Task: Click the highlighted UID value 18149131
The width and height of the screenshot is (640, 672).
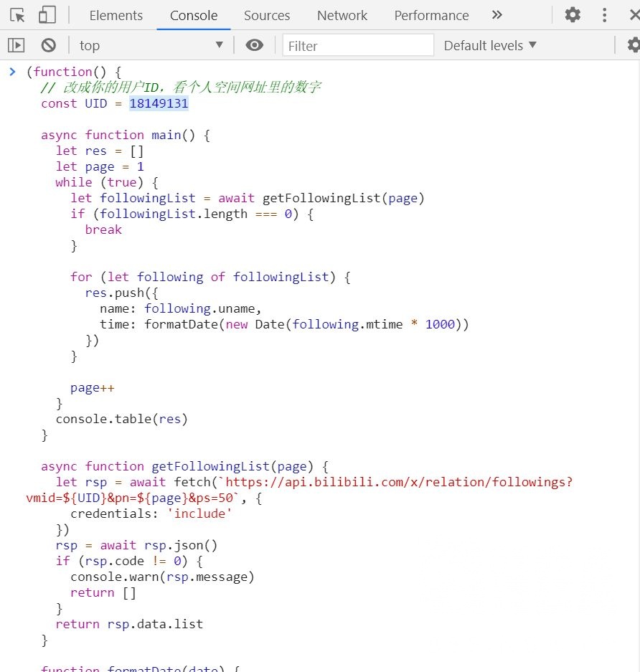Action: (x=159, y=103)
